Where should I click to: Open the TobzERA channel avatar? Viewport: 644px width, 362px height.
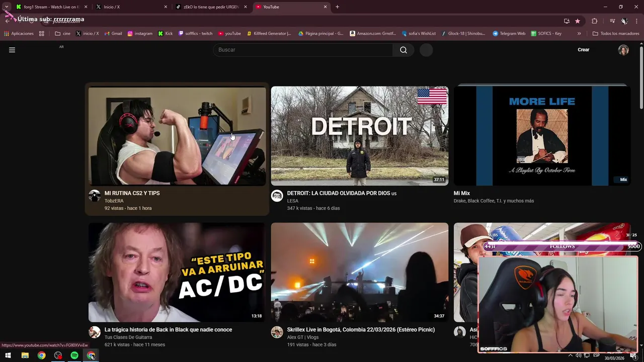pos(95,196)
